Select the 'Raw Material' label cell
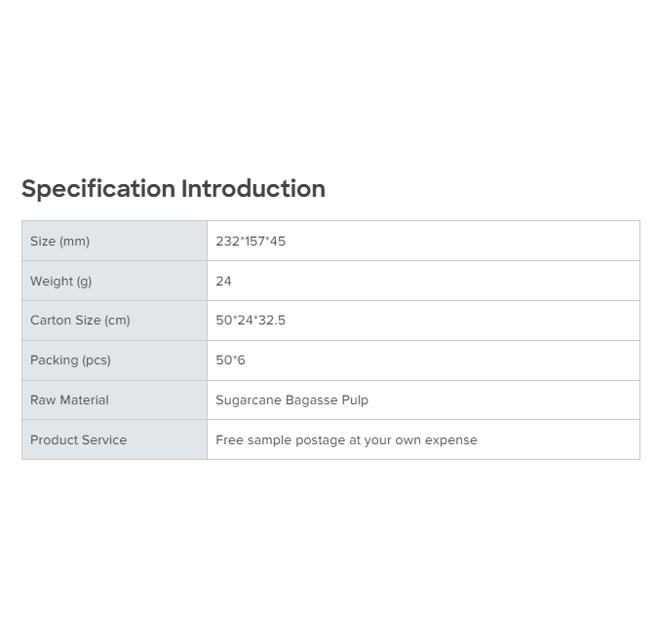 (x=114, y=400)
